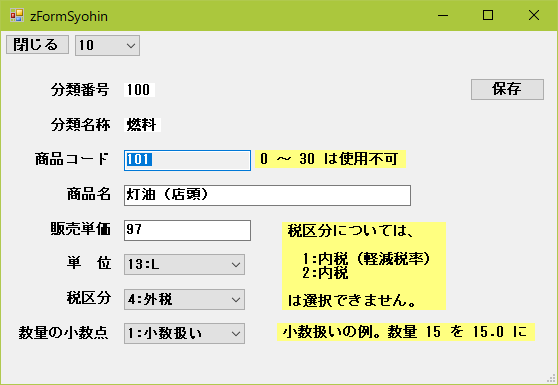Expand the 数量の小数点 dropdown 1:小数扱い

click(x=184, y=333)
